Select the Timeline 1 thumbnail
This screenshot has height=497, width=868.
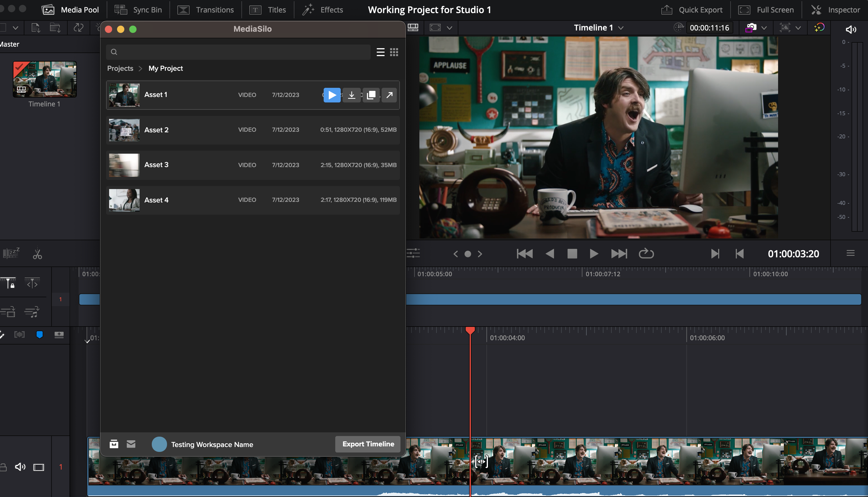point(44,79)
